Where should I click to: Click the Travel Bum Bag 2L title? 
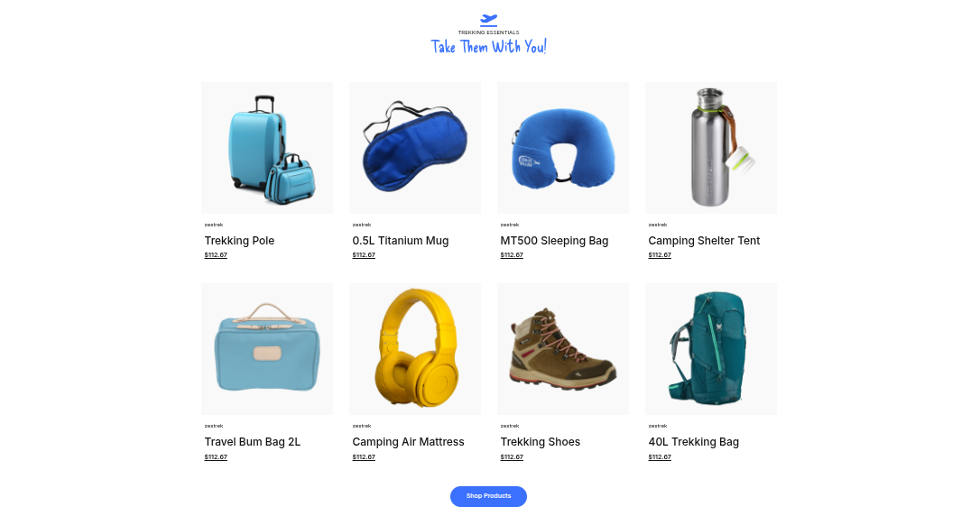tap(253, 442)
